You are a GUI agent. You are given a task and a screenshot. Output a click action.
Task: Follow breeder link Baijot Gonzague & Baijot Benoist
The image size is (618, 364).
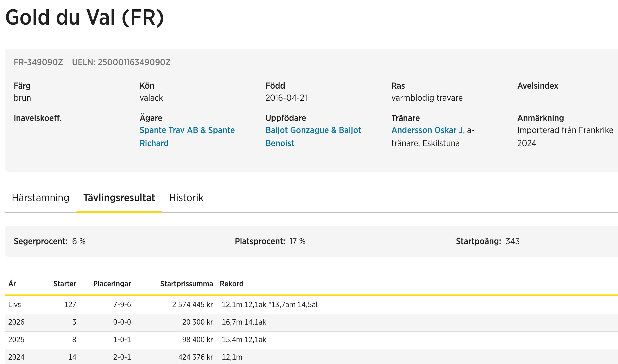click(313, 130)
